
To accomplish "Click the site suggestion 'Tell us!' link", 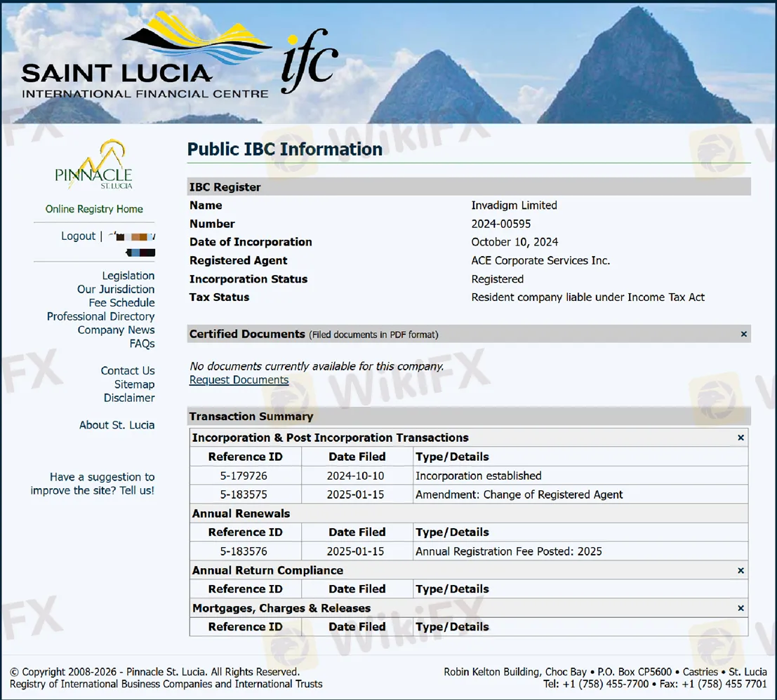I will click(137, 490).
